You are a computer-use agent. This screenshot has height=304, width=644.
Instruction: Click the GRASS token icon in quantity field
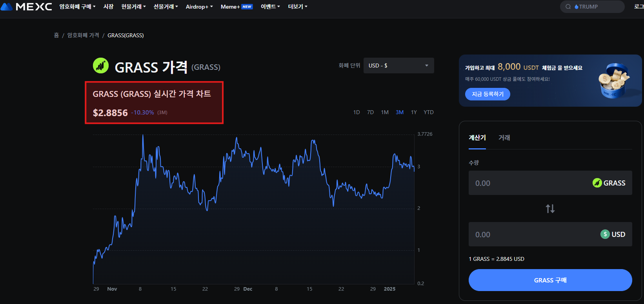pos(597,183)
